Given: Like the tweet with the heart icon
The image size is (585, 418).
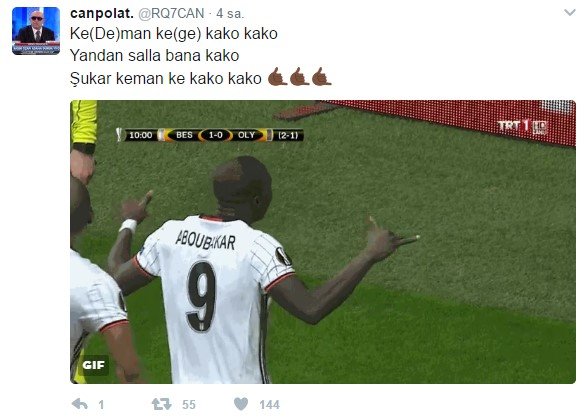Looking at the screenshot, I should tap(241, 404).
